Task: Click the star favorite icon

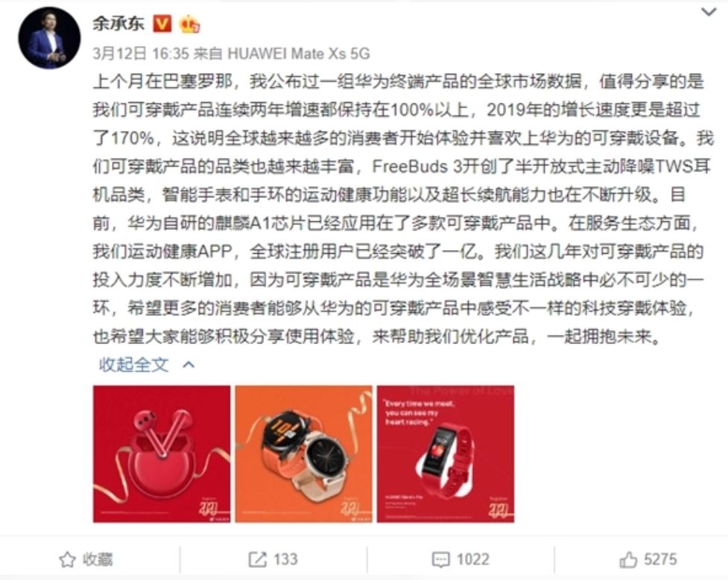Action: [67, 559]
